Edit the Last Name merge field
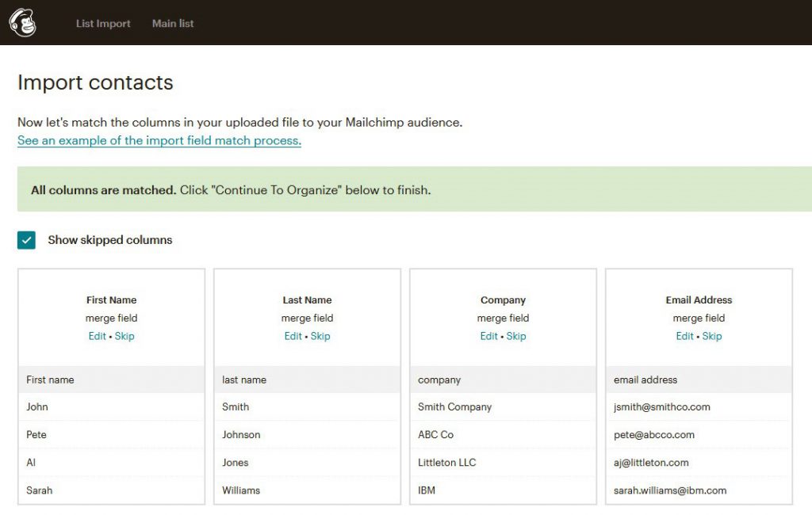This screenshot has height=515, width=812. 293,336
